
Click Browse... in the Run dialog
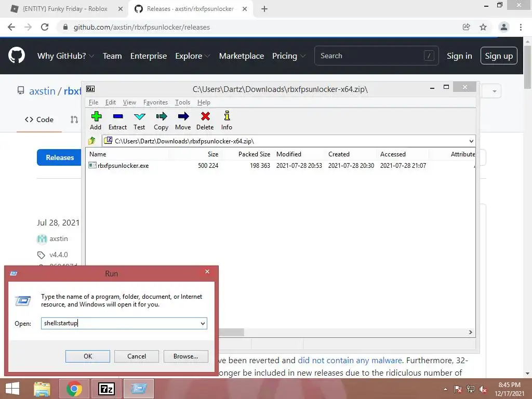click(185, 356)
